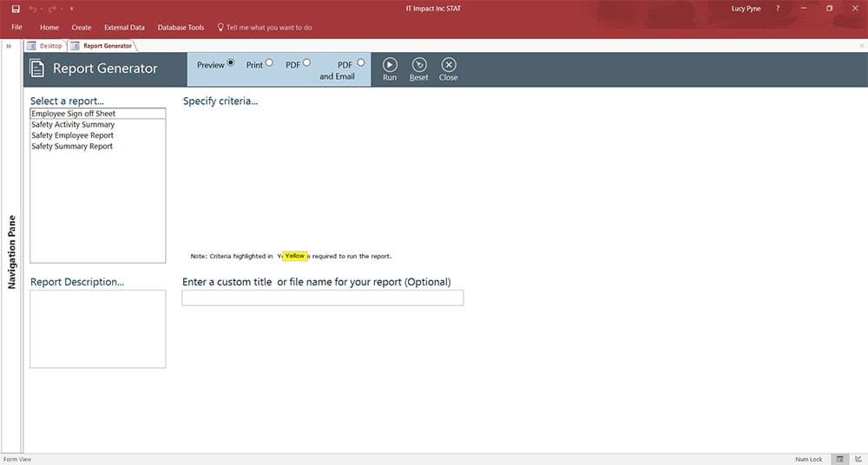Viewport: 868px width, 465px height.
Task: Select Safety Employee Report in the list
Action: (98, 135)
